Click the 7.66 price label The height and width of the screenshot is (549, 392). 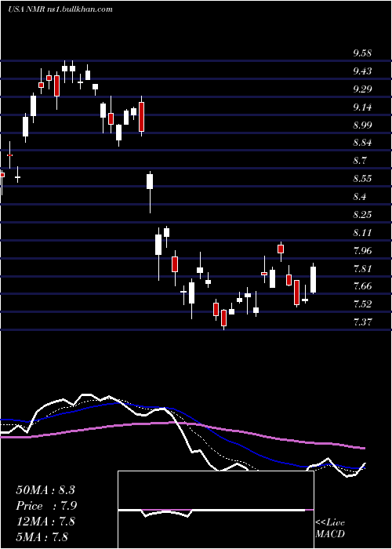[362, 286]
